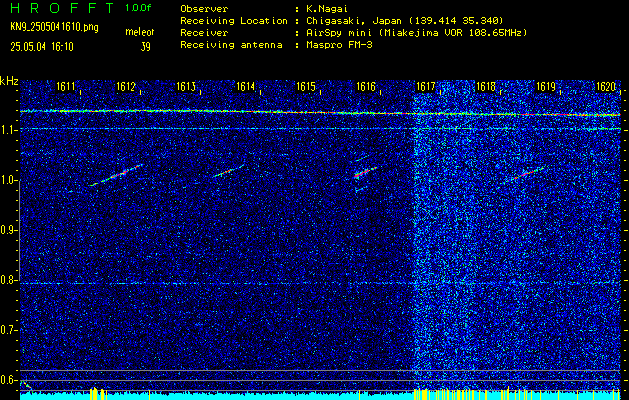
Task: Click the yellow power spike cluster below 1611–1612
Action: [x=98, y=393]
